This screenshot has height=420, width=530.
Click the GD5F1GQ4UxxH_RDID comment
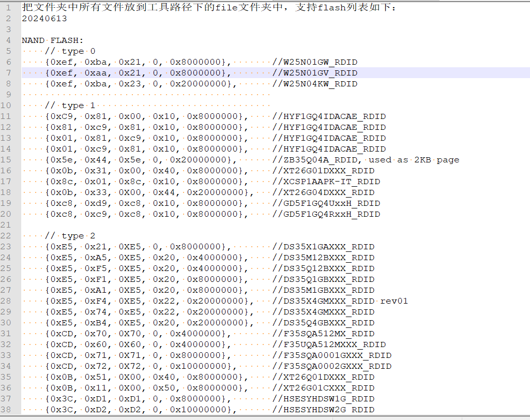[x=326, y=203]
